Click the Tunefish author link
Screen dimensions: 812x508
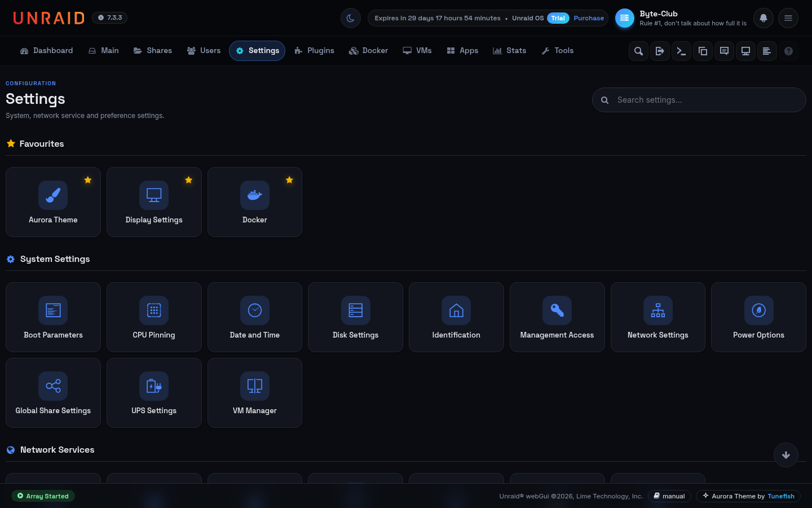[781, 496]
